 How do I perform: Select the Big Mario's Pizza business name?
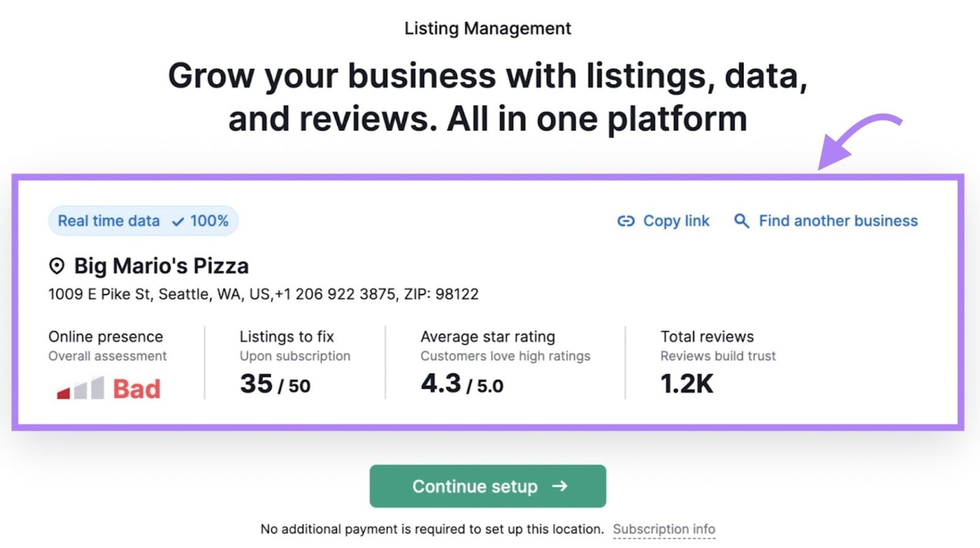pos(161,266)
